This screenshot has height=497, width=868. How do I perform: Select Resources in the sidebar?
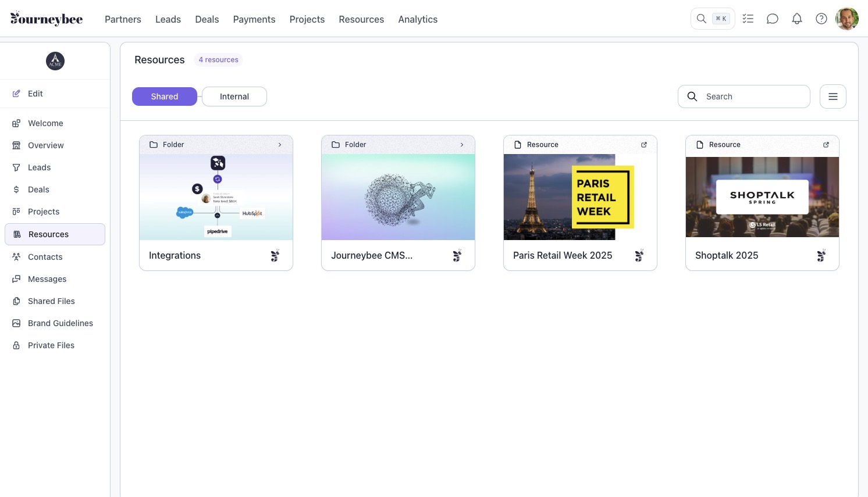coord(55,234)
